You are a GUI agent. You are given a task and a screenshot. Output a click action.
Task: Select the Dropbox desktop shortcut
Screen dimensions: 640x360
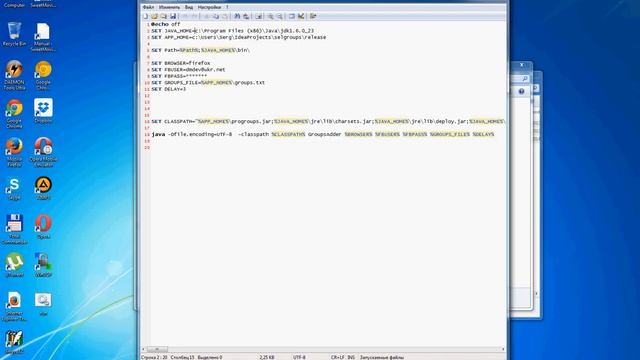click(43, 111)
